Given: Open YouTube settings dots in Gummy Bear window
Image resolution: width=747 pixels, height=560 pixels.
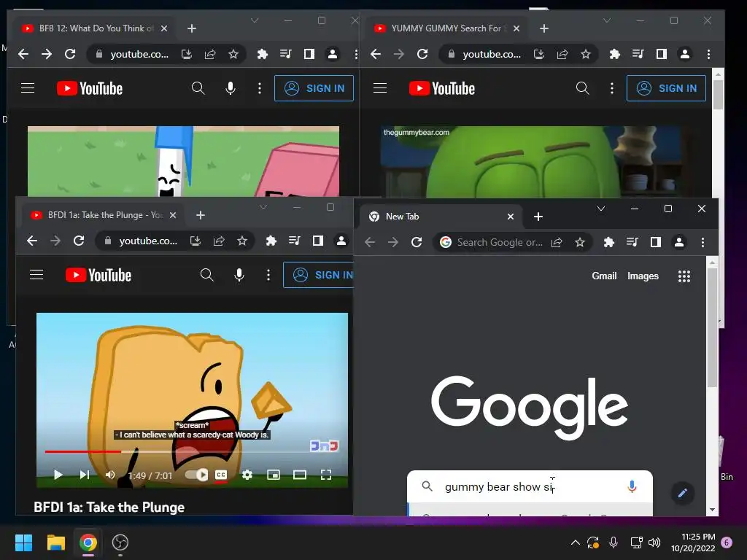Looking at the screenshot, I should pyautogui.click(x=612, y=88).
